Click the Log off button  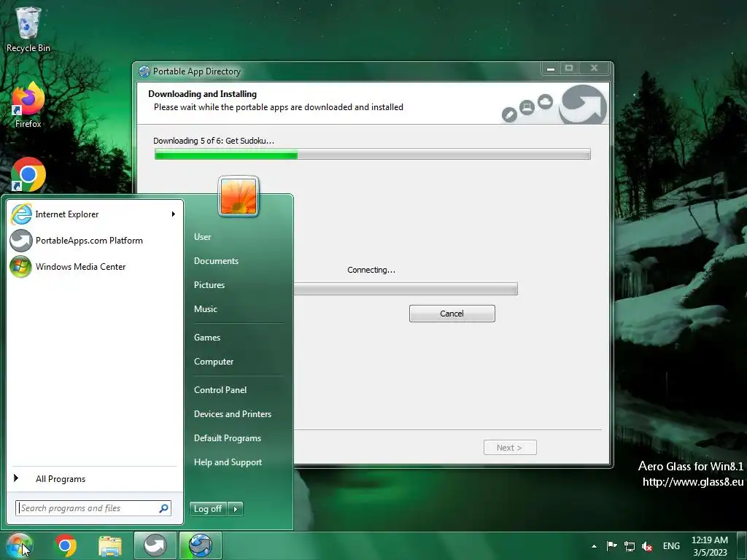[208, 508]
